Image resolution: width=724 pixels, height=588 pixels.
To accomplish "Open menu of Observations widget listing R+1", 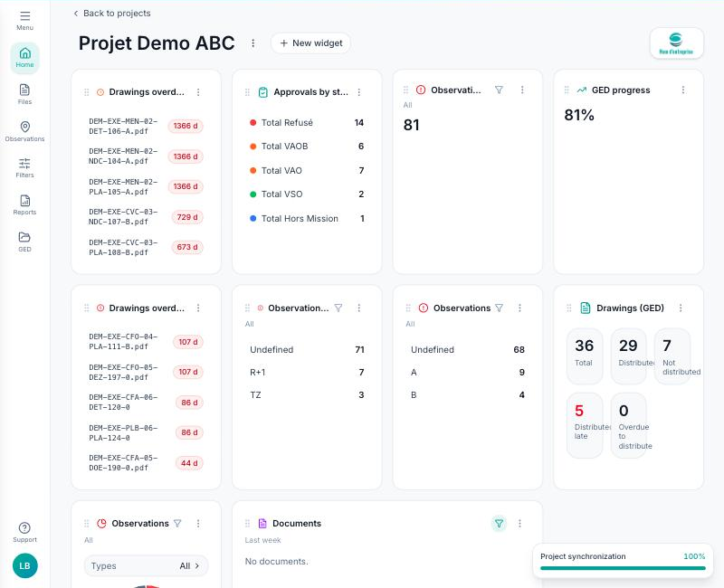I will pos(358,308).
